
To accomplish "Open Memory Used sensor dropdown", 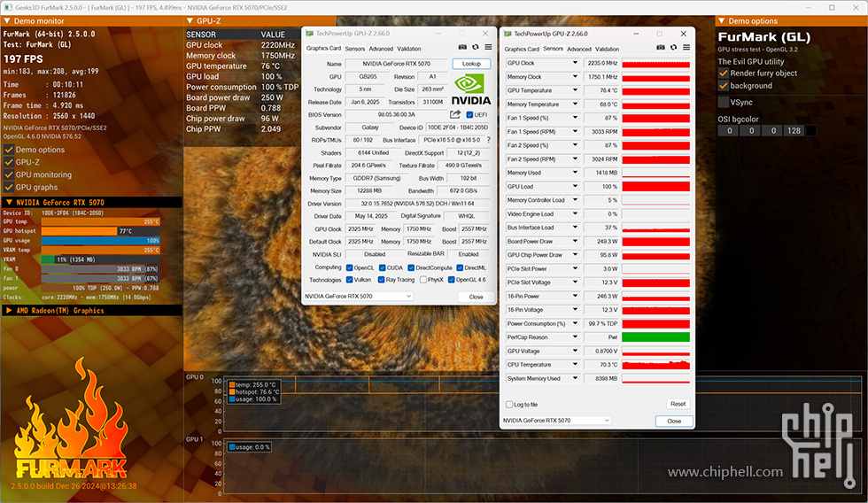I will coord(575,173).
